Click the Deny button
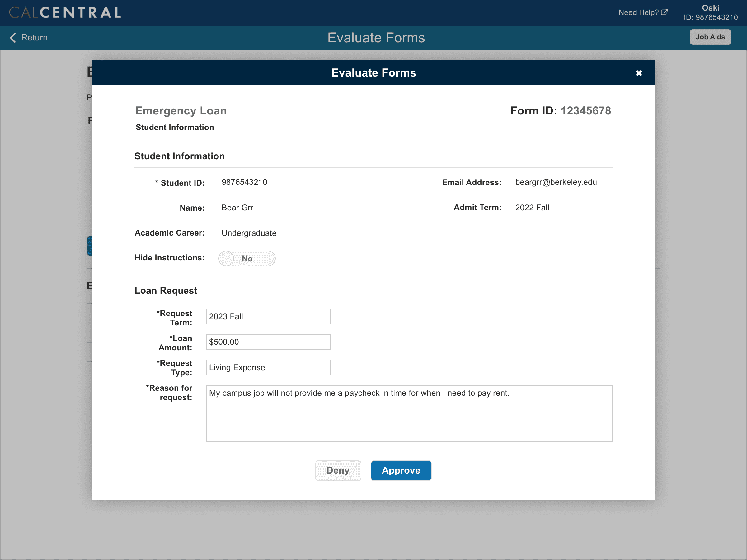This screenshot has height=560, width=747. click(338, 470)
